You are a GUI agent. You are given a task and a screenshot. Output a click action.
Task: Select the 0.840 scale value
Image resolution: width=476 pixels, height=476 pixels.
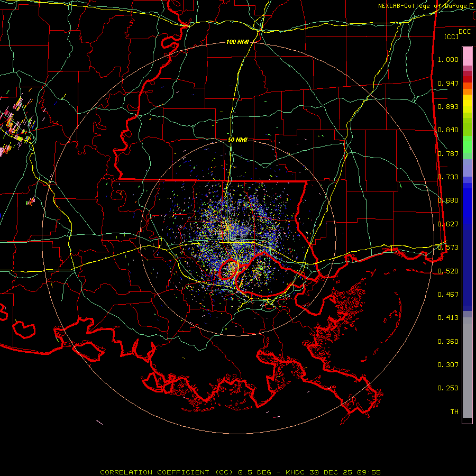(x=448, y=130)
